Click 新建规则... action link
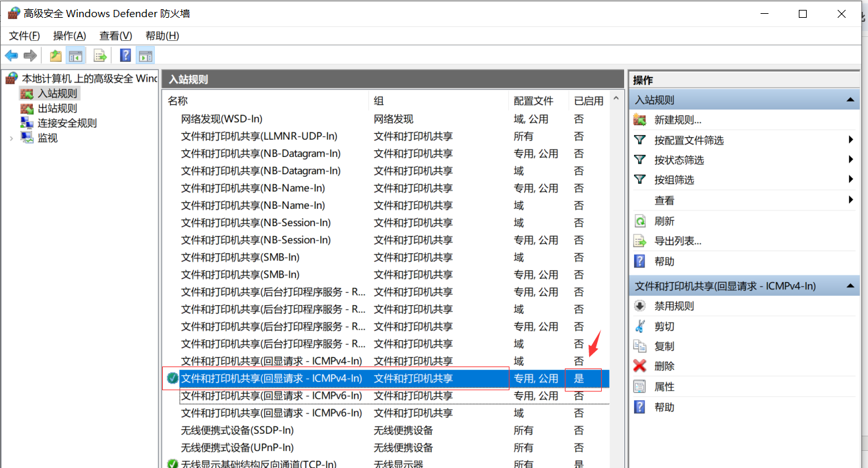This screenshot has height=468, width=868. click(x=678, y=120)
